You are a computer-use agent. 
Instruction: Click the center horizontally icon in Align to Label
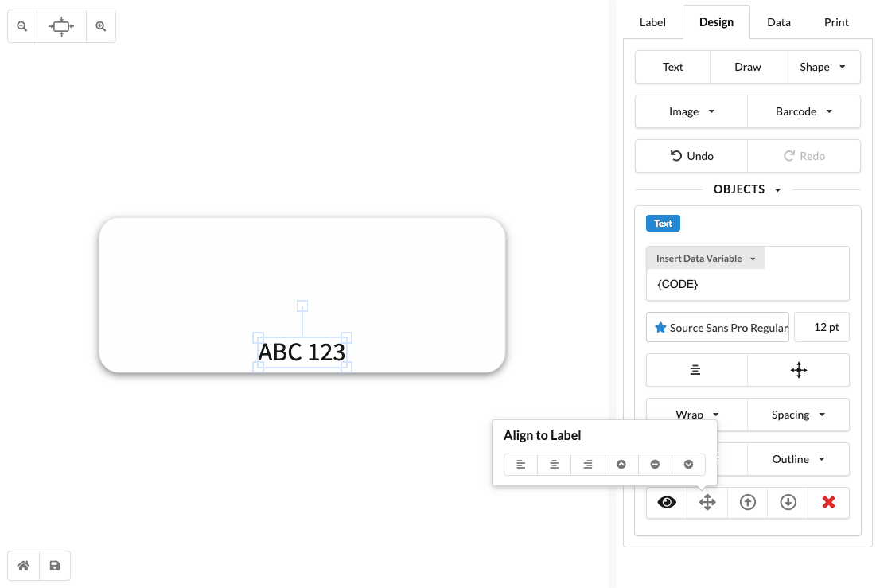coord(554,464)
